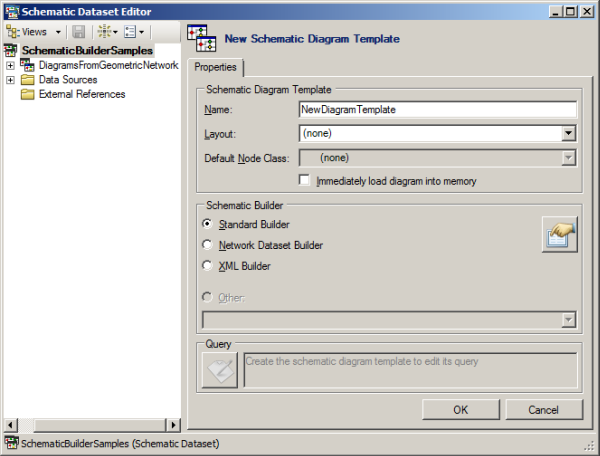Select the DiagramsFromGeometricNetwork template icon

(27, 65)
